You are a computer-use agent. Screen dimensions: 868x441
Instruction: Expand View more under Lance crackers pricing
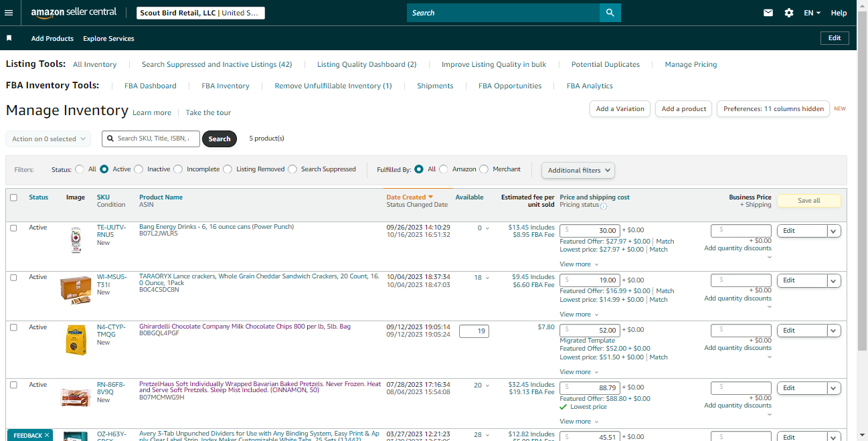[579, 315]
